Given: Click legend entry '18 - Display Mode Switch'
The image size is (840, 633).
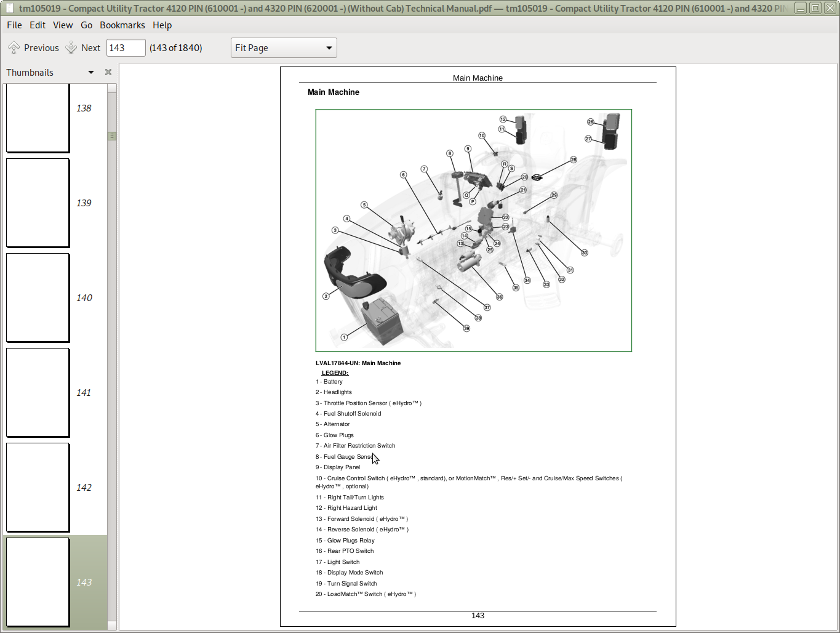Looking at the screenshot, I should click(x=350, y=573).
